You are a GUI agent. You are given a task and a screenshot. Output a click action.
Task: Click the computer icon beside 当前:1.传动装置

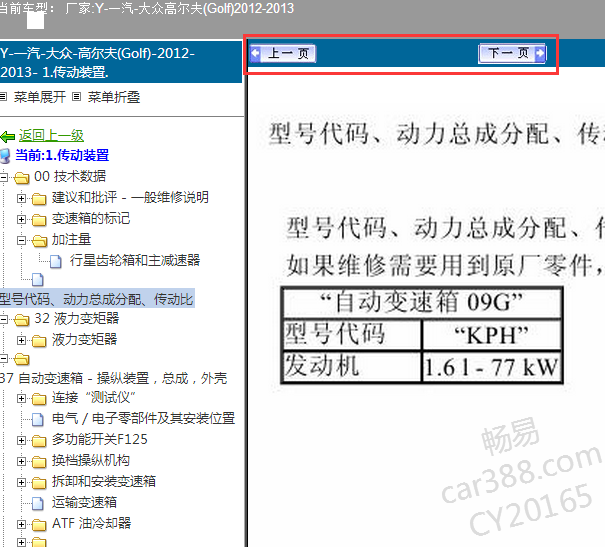[x=5, y=156]
